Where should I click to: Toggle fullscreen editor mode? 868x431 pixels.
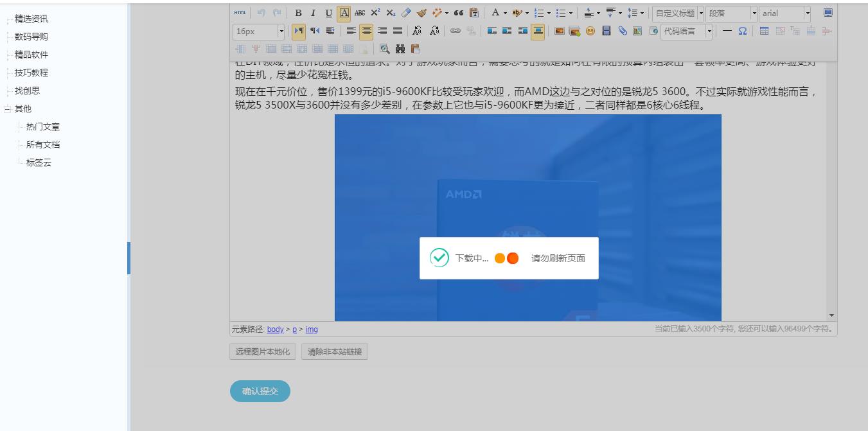828,13
